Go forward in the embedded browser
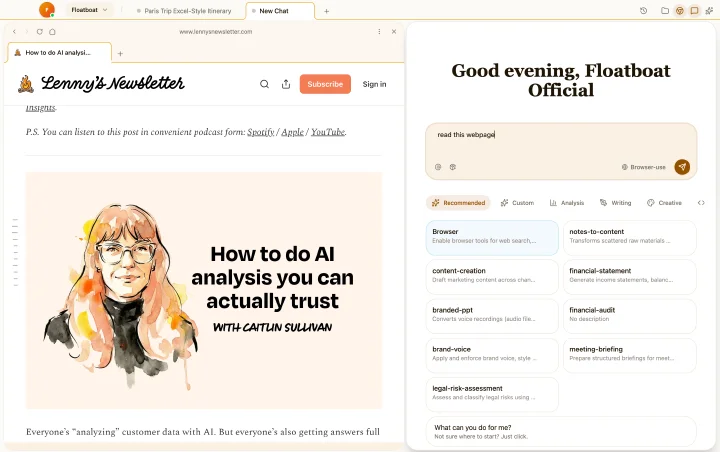This screenshot has width=720, height=452. click(x=27, y=32)
